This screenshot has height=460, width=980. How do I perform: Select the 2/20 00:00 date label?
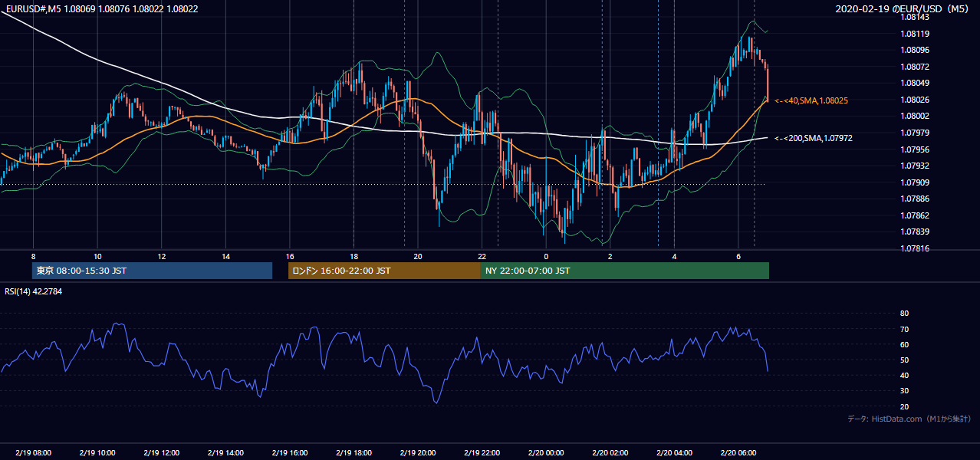point(546,453)
